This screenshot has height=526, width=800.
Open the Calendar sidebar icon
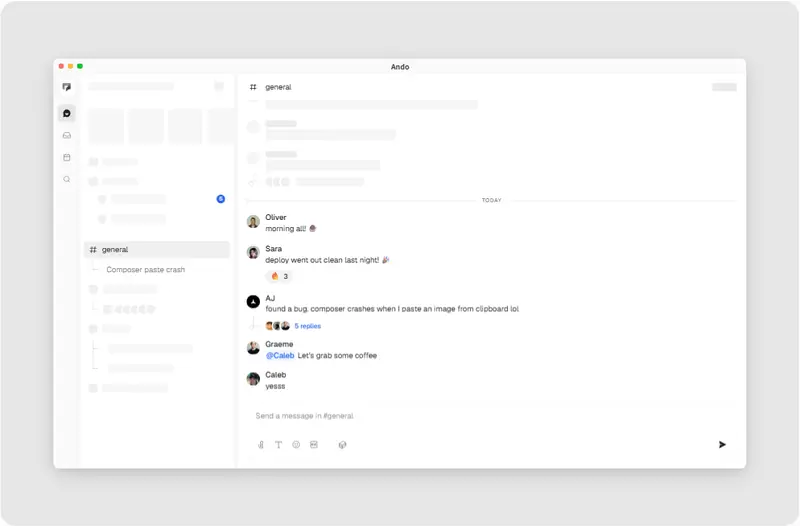[x=67, y=158]
